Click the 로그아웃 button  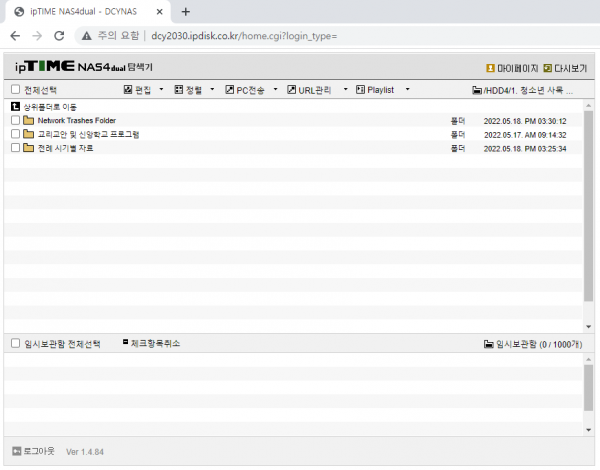pos(39,451)
